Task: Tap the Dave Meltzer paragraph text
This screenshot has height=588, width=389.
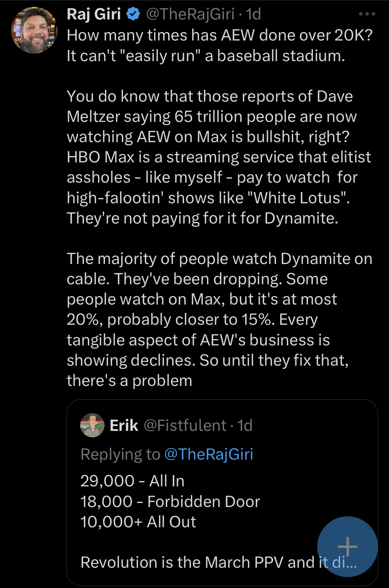Action: pos(219,157)
